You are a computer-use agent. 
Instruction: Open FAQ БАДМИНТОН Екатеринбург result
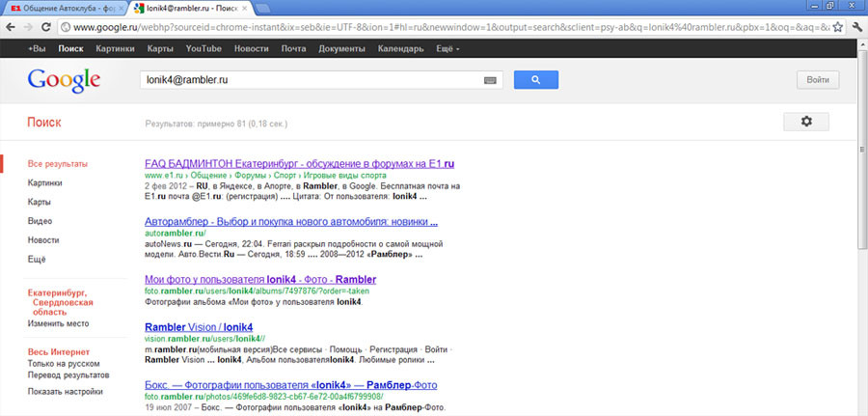pyautogui.click(x=300, y=164)
